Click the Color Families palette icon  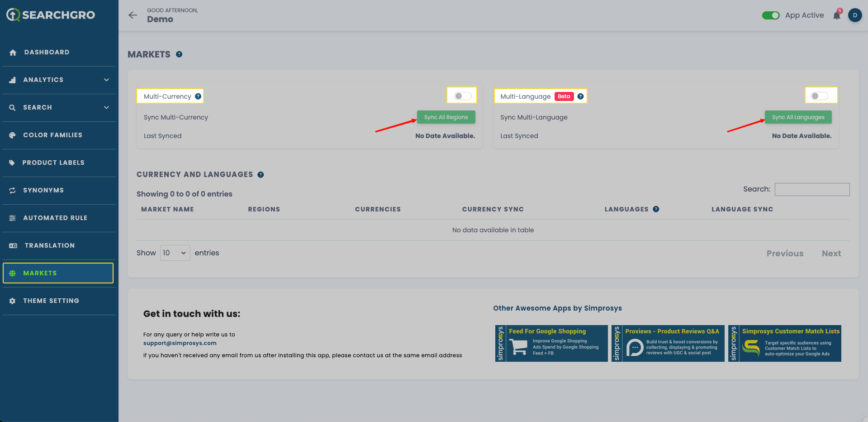click(x=13, y=135)
